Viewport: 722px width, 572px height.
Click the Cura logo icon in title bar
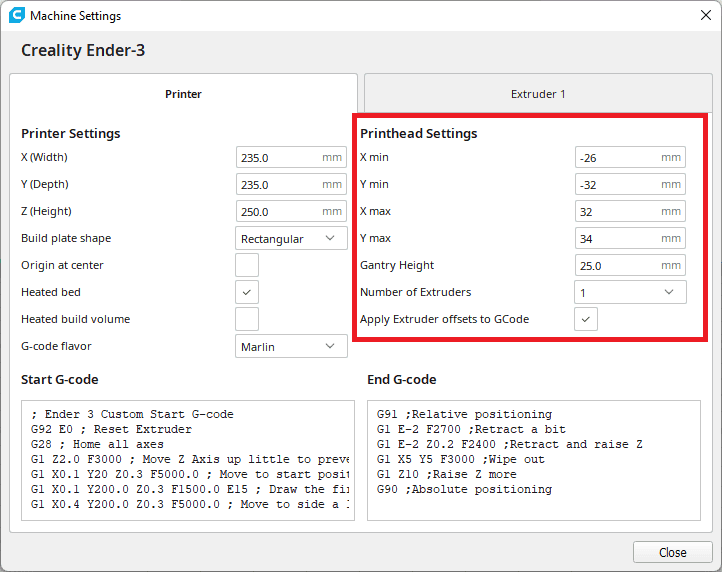tap(17, 15)
